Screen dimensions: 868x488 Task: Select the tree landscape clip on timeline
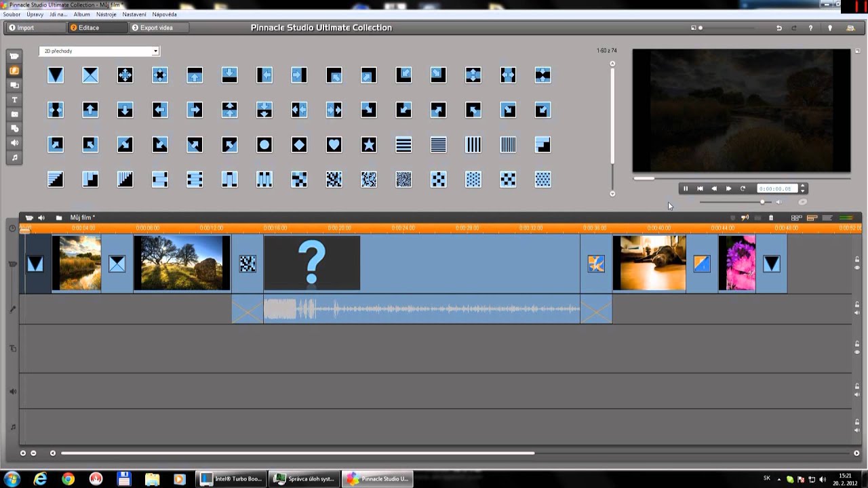(x=182, y=263)
